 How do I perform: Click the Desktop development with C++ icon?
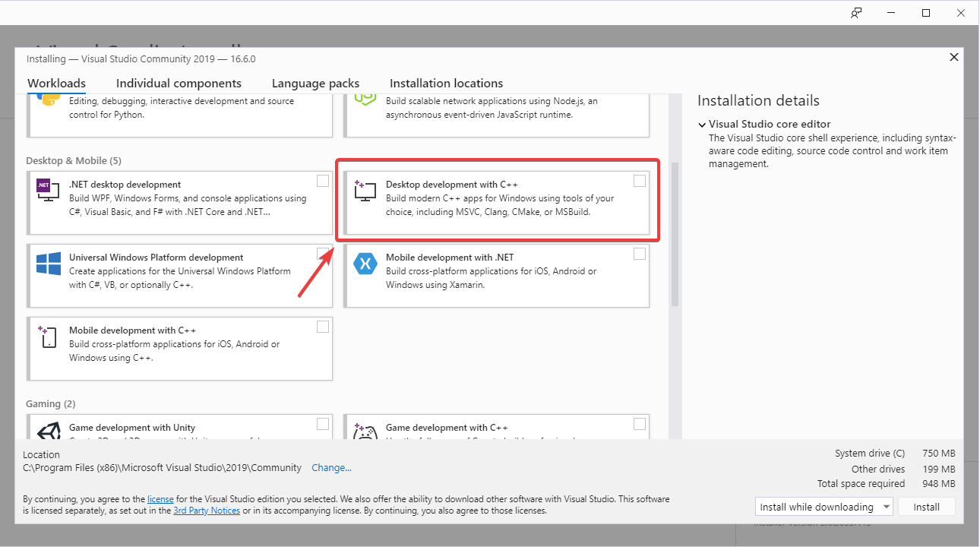tap(365, 191)
